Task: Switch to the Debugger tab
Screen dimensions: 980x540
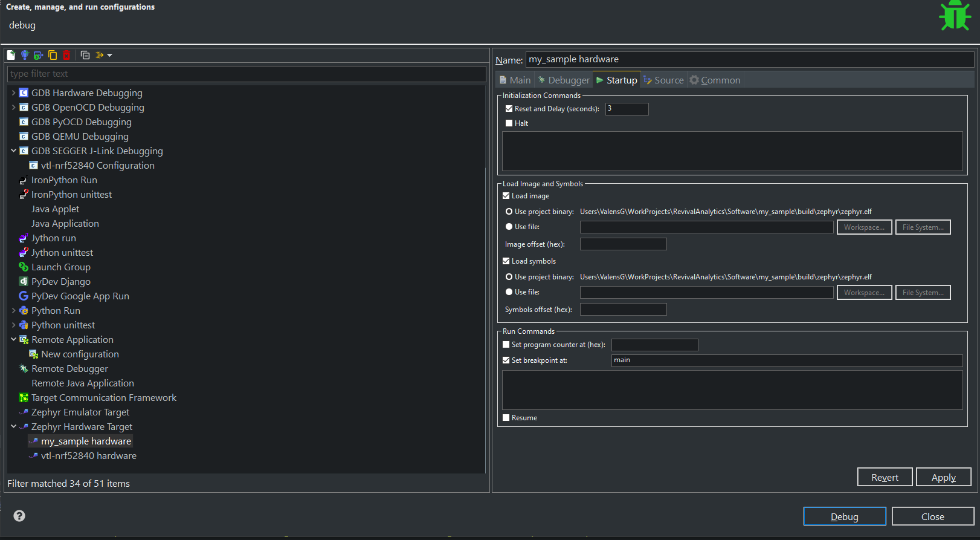Action: [564, 80]
